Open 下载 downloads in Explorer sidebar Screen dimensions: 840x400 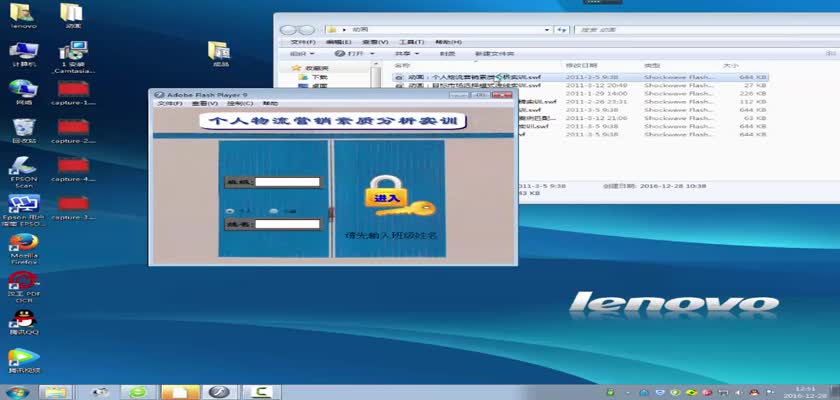coord(320,77)
